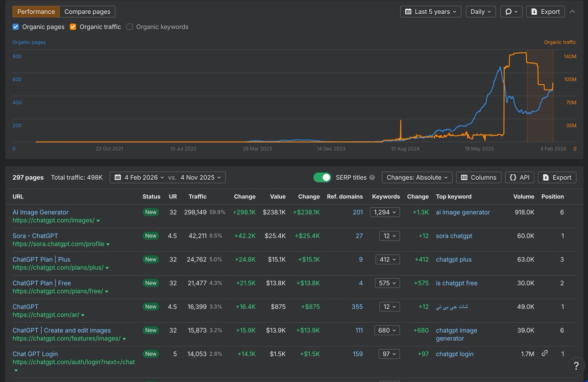588x382 pixels.
Task: Open the Changes: Absolute dropdown
Action: click(x=417, y=177)
